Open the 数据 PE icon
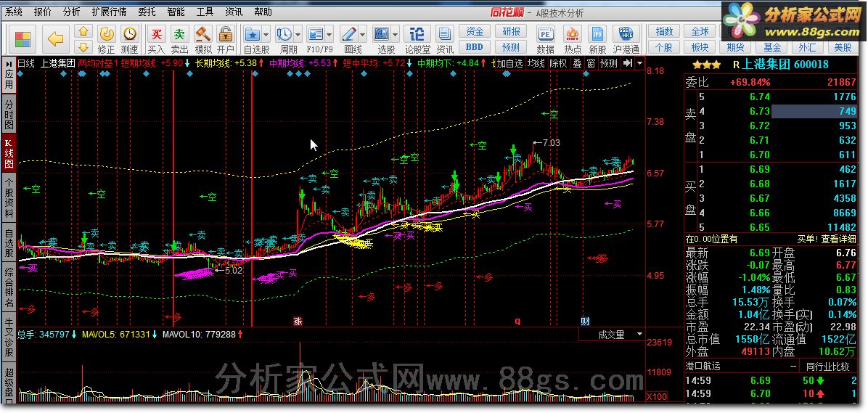Viewport: 868px width, 413px height. pyautogui.click(x=546, y=34)
